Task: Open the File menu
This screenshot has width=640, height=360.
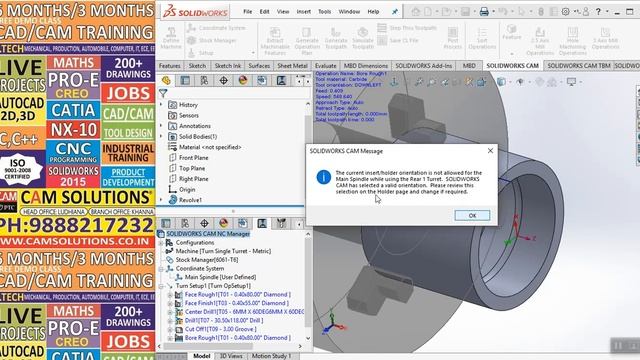Action: tap(248, 11)
